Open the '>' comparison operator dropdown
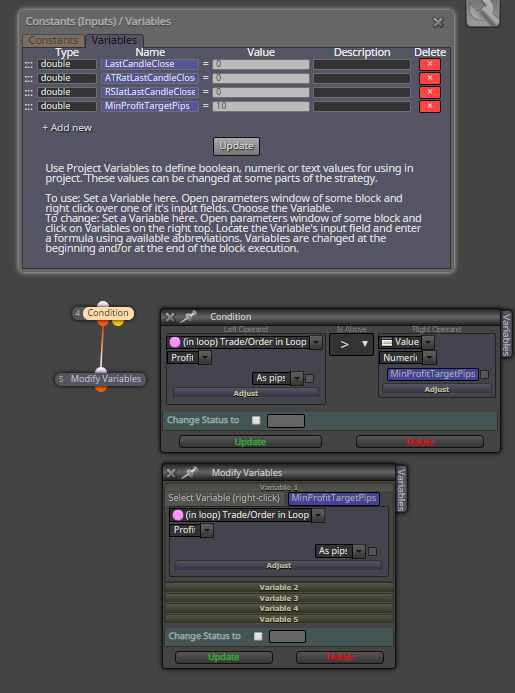 [351, 344]
